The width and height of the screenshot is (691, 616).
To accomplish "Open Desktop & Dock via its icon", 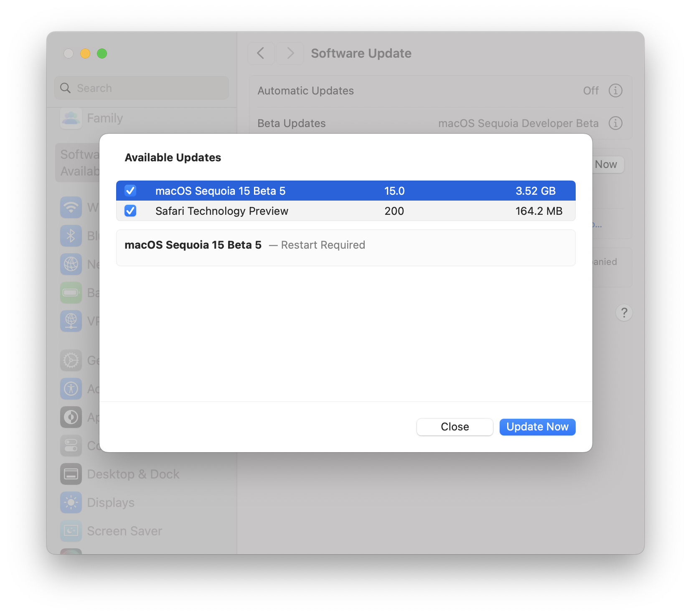I will coord(71,474).
